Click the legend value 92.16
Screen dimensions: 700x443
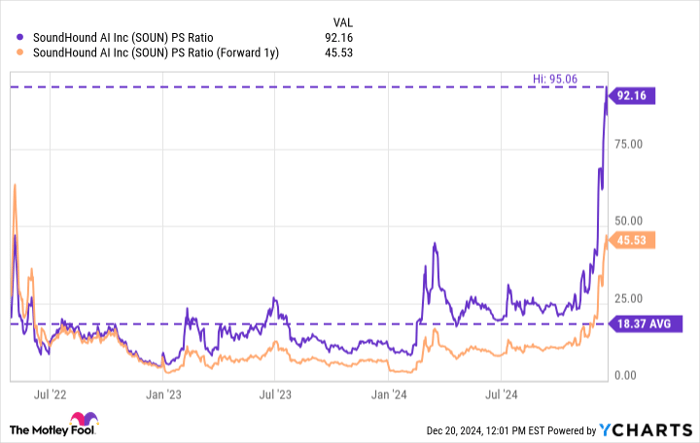(x=339, y=38)
